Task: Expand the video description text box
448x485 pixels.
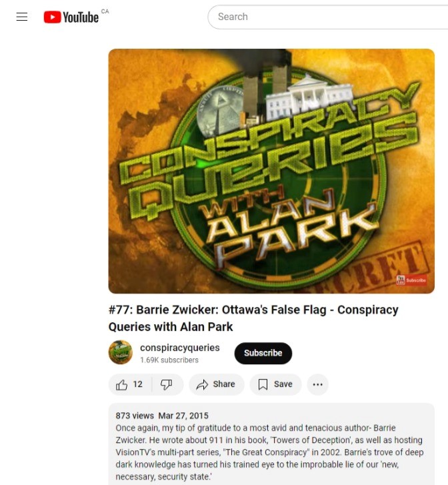Action: (271, 444)
